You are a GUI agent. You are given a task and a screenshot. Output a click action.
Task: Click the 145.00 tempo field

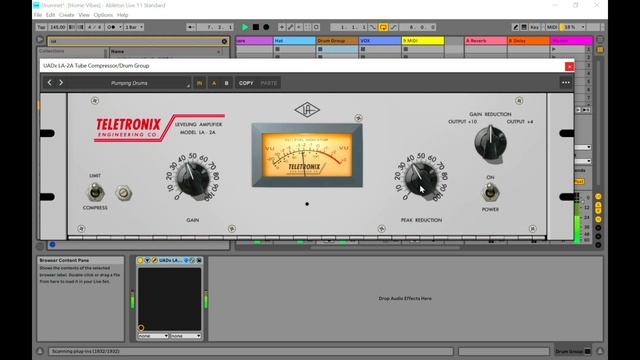point(58,27)
